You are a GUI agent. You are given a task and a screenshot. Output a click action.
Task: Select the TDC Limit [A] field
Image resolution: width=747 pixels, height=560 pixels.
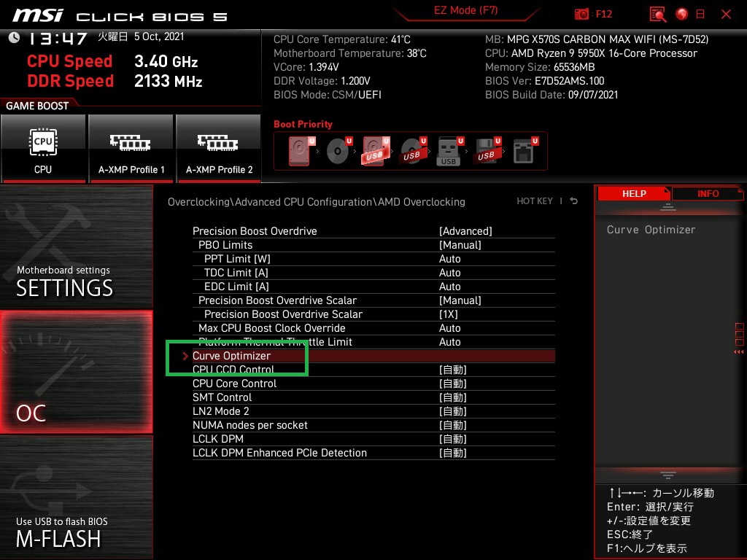click(373, 273)
